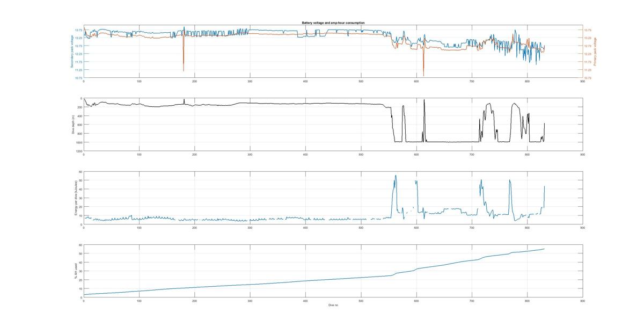Click the 60 tick on Energy per dive y-axis
The width and height of the screenshot is (644, 334).
(80, 172)
